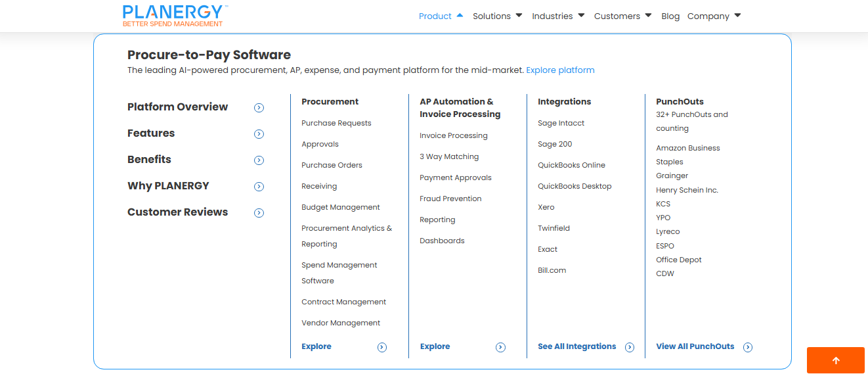Open Platform Overview link
This screenshot has height=378, width=868.
click(177, 106)
